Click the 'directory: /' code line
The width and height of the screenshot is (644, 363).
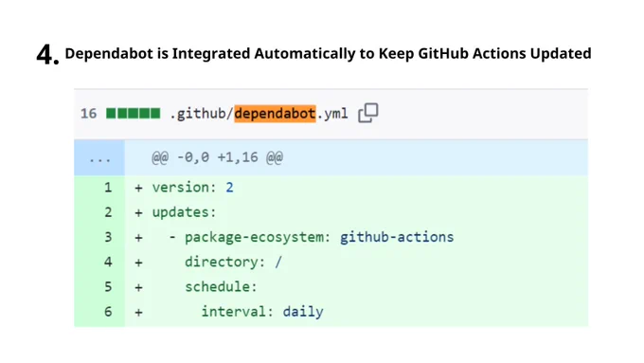[x=233, y=262]
